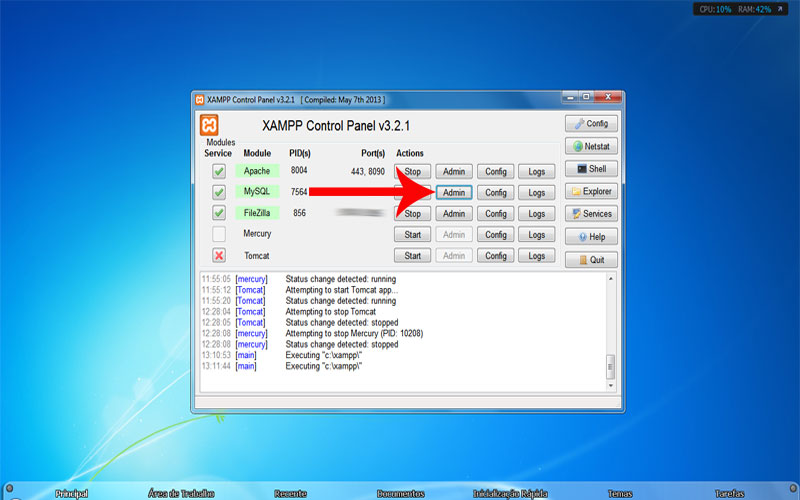Viewport: 800px width, 500px height.
Task: View Logs for the FileZilla module
Action: [536, 213]
